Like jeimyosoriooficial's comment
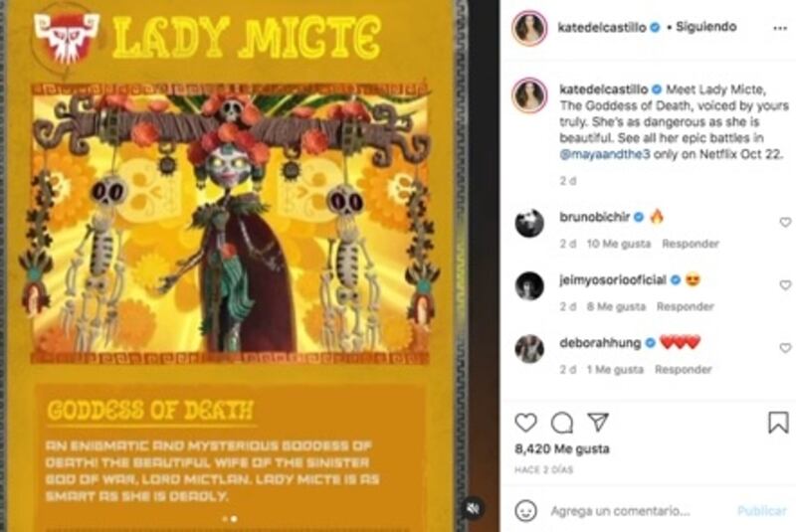The width and height of the screenshot is (796, 532). pyautogui.click(x=785, y=285)
